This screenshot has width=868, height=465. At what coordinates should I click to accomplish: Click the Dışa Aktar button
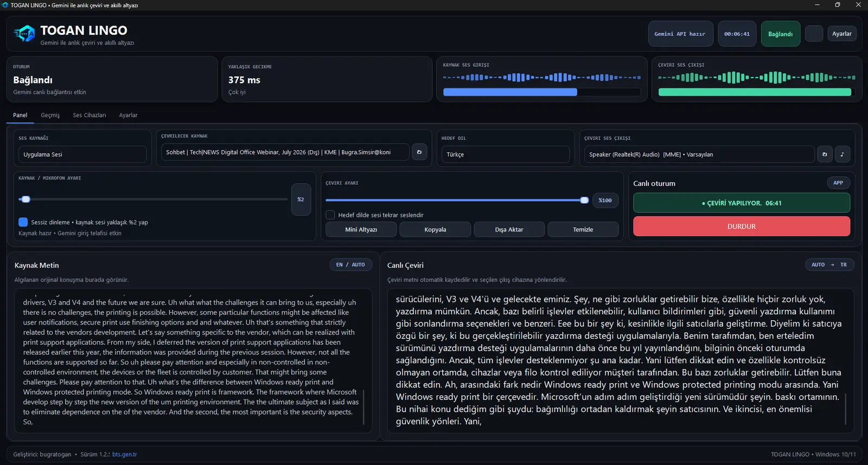point(509,230)
